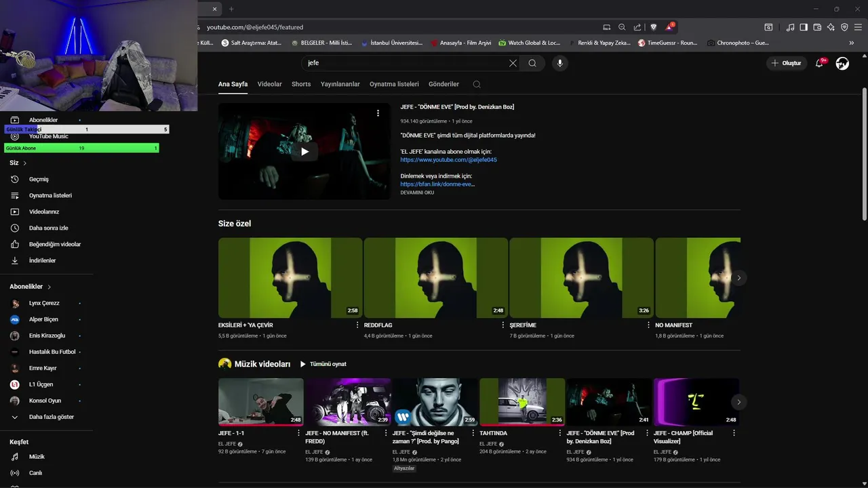Switch to the Gönderiler tab

pos(443,84)
